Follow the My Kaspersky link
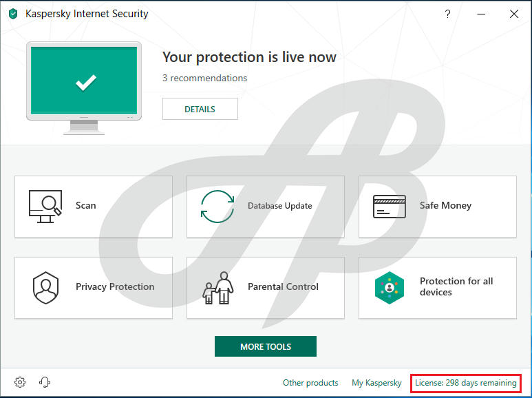The height and width of the screenshot is (398, 532). 376,383
